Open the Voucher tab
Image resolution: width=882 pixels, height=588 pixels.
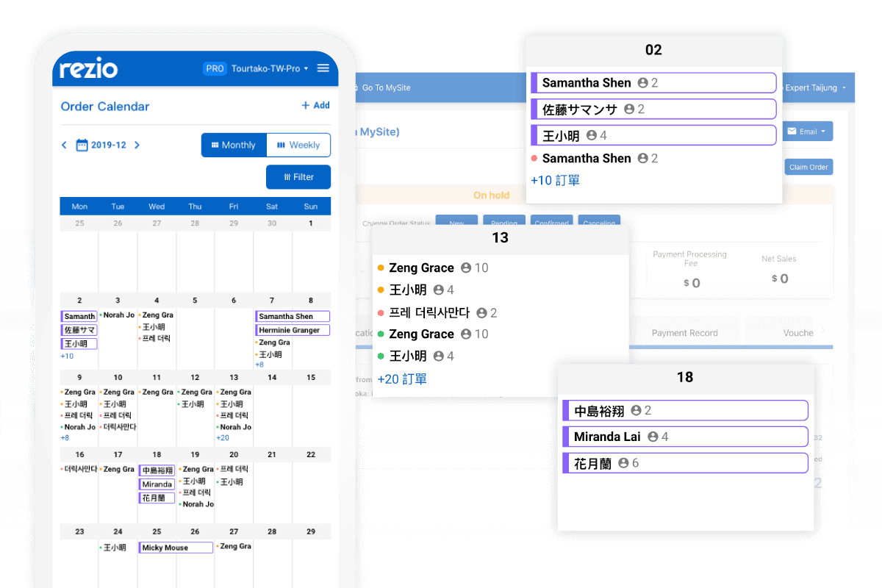[798, 333]
